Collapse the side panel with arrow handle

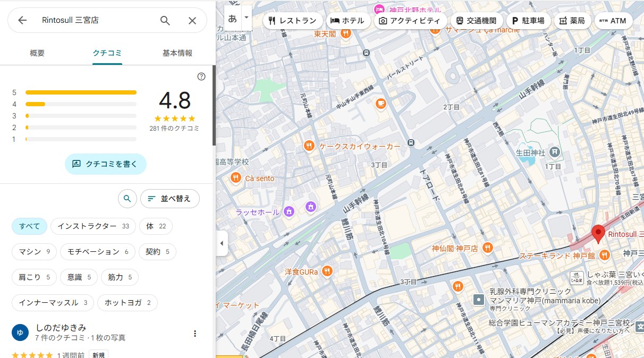coord(222,244)
